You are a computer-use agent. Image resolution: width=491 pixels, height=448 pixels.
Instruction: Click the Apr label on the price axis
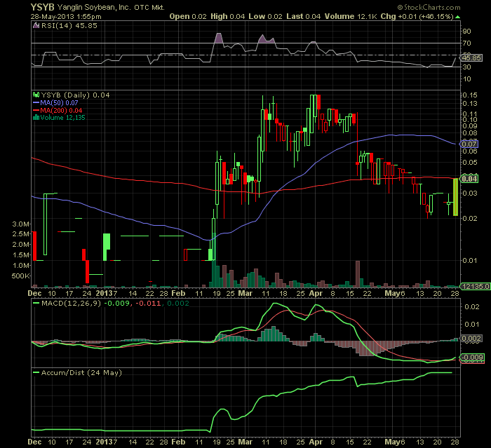pos(316,293)
